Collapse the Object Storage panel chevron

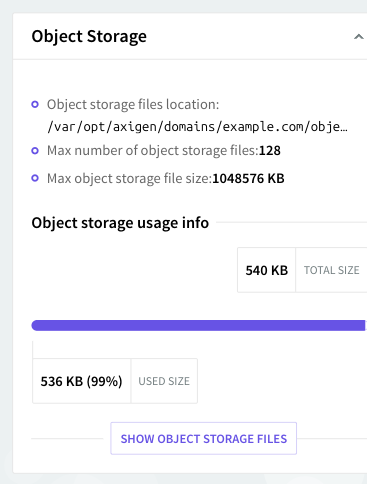(x=358, y=37)
